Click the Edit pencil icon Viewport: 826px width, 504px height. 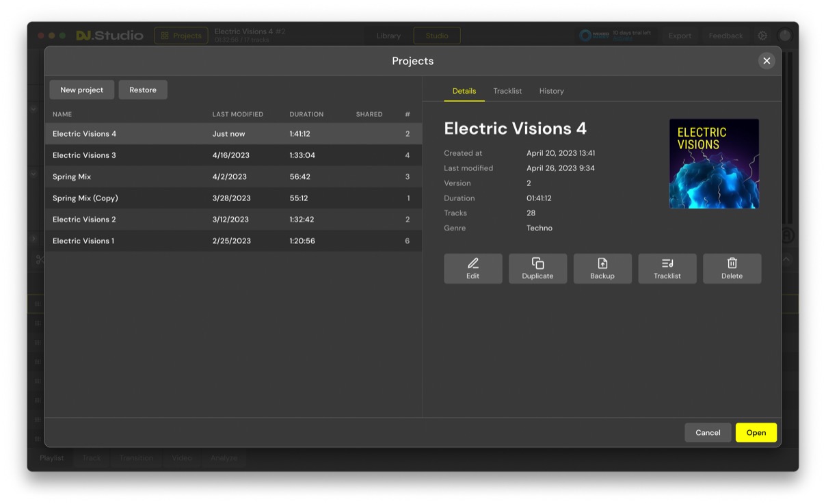tap(472, 263)
